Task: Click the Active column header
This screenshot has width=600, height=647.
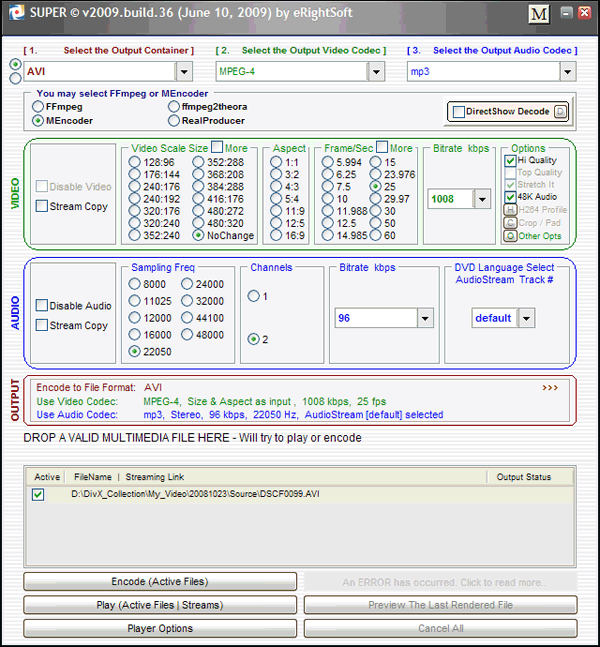Action: pos(47,477)
